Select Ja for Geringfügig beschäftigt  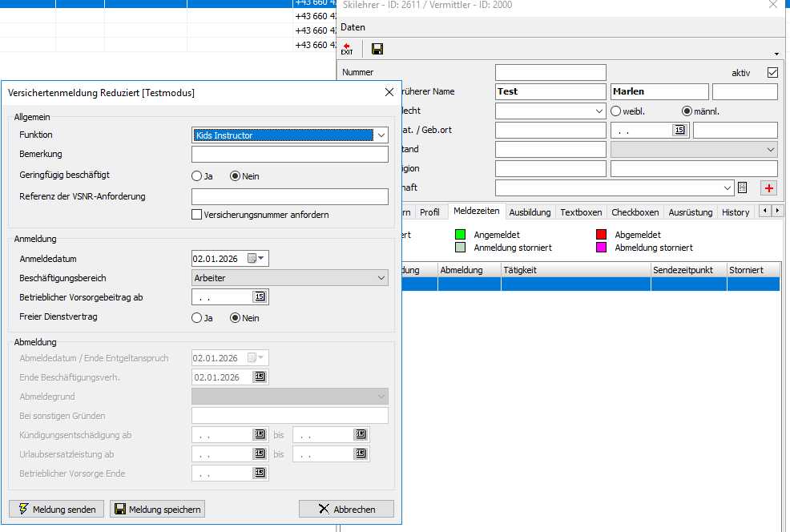(196, 176)
